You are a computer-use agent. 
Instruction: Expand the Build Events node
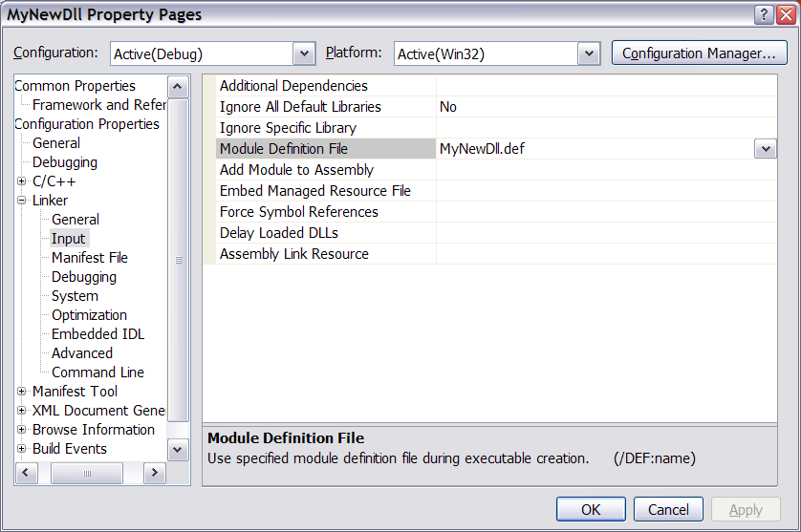coord(22,449)
